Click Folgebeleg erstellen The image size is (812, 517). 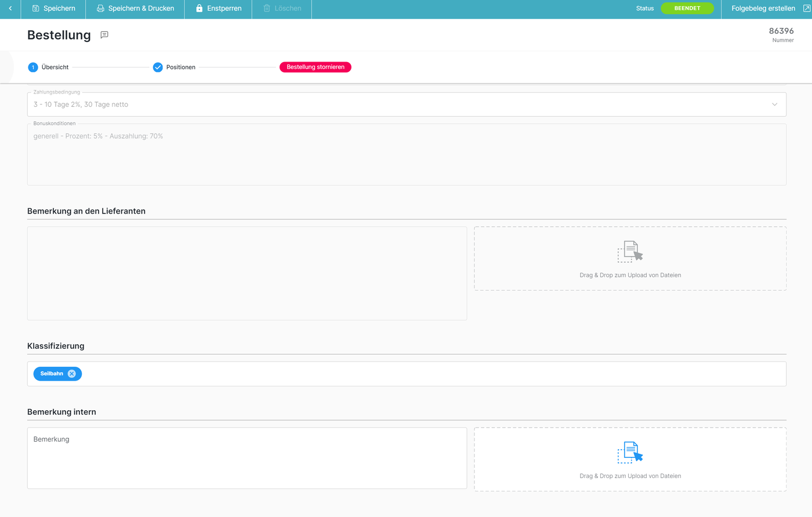pos(763,9)
